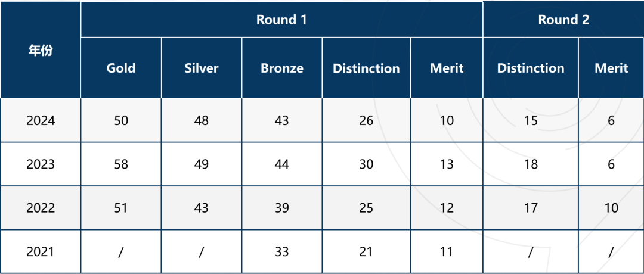Viewport: 644px width, 274px height.
Task: Select the Silver column header
Action: pos(202,68)
